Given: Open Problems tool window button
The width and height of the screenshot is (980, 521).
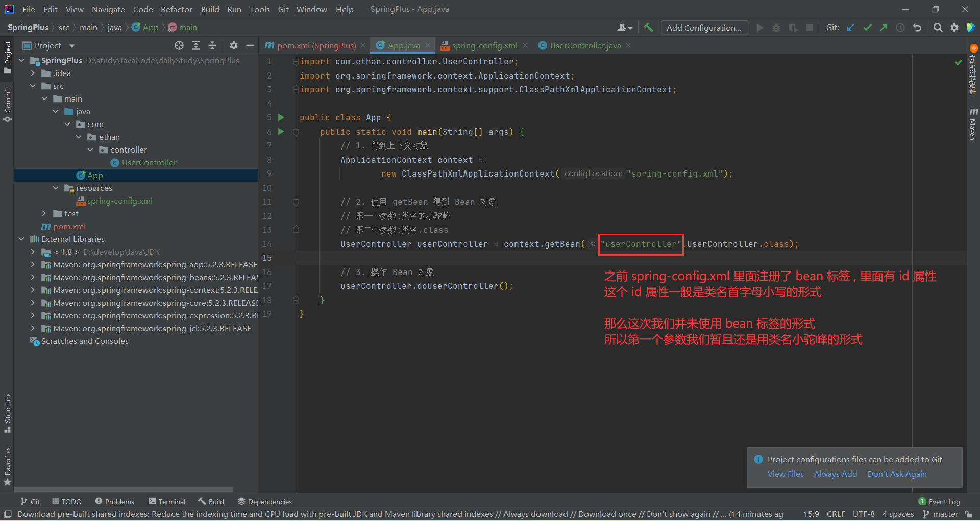Looking at the screenshot, I should coord(115,502).
